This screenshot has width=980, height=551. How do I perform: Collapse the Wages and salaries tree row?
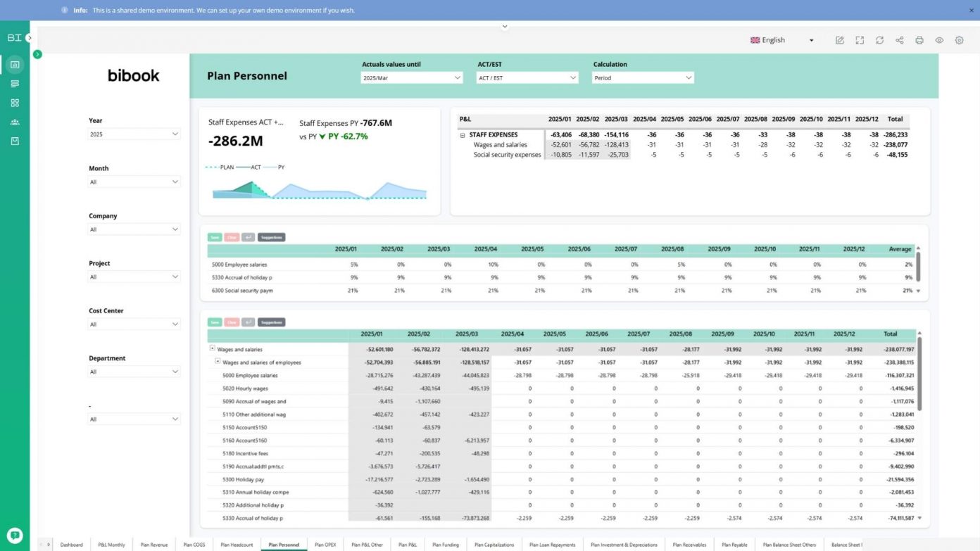(x=212, y=348)
